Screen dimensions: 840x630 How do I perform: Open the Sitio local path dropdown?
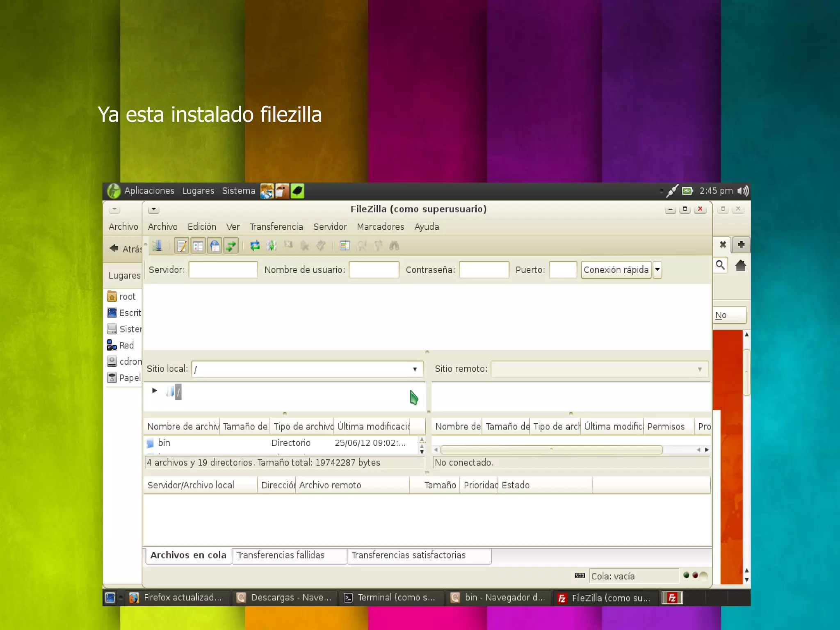click(415, 369)
